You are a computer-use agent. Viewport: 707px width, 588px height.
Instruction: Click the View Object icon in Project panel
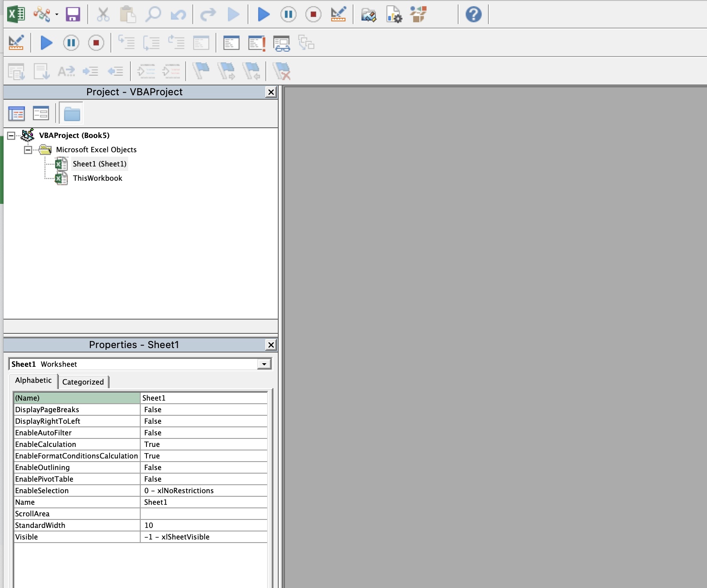41,113
